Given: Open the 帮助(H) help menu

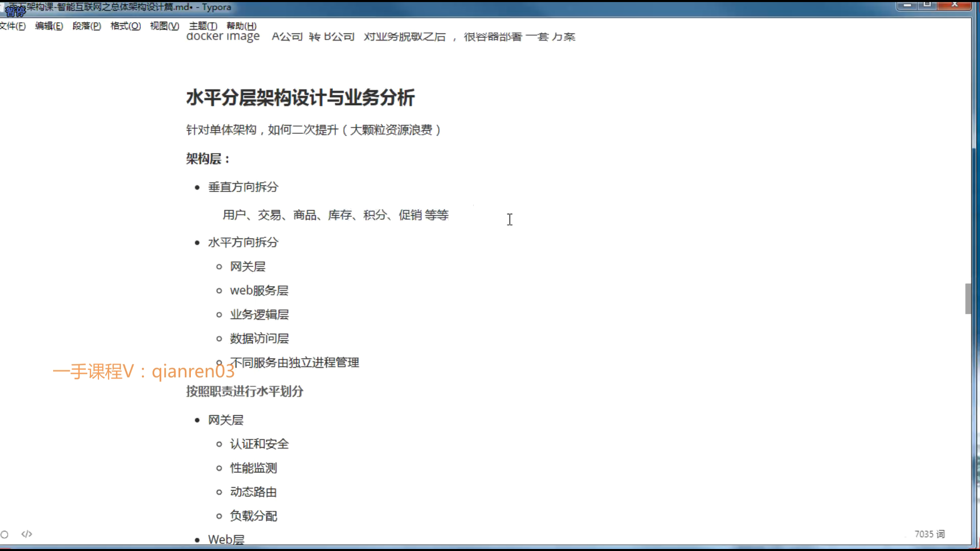Looking at the screenshot, I should 241,26.
